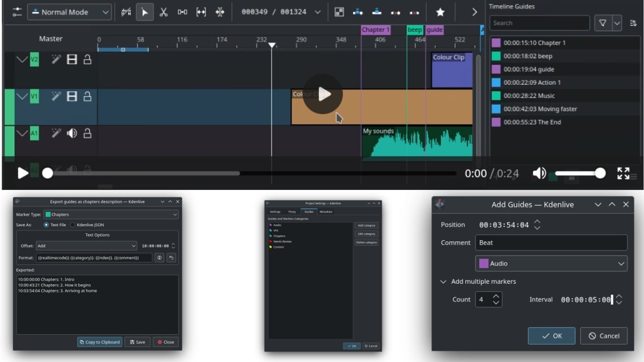Activate the arrow selection tool
The width and height of the screenshot is (644, 362).
[x=144, y=12]
